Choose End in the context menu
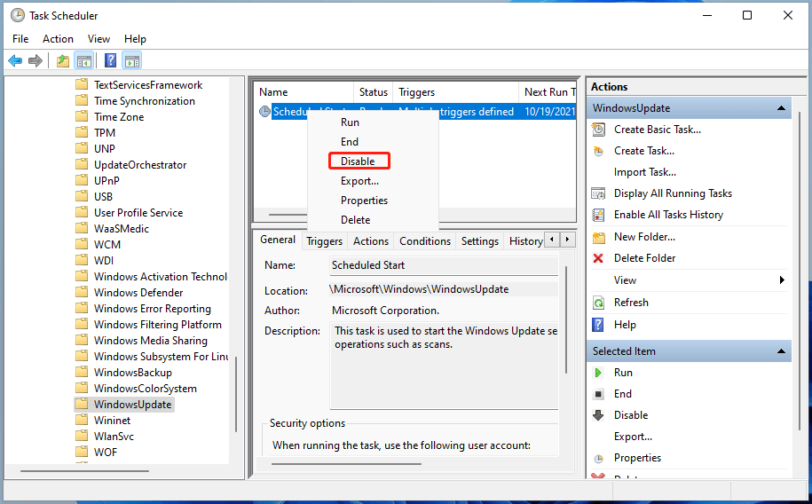This screenshot has width=812, height=504. 350,142
